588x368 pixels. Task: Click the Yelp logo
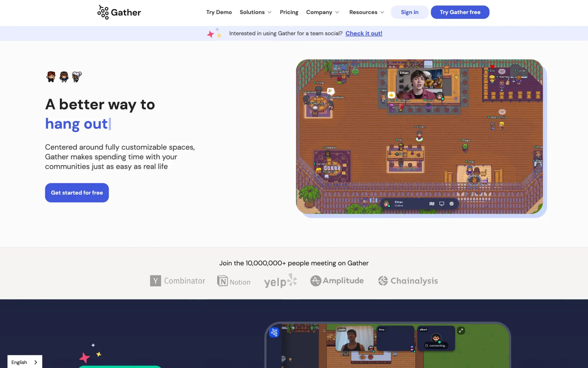coord(280,281)
